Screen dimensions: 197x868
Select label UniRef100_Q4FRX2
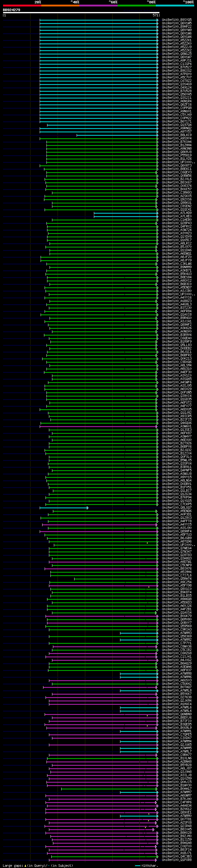coord(177,226)
